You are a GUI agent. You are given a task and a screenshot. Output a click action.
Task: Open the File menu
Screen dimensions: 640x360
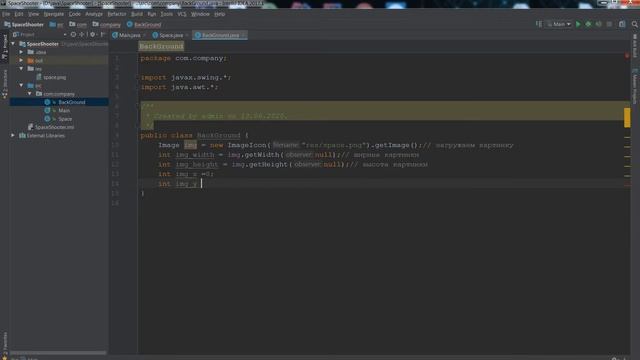pos(6,14)
